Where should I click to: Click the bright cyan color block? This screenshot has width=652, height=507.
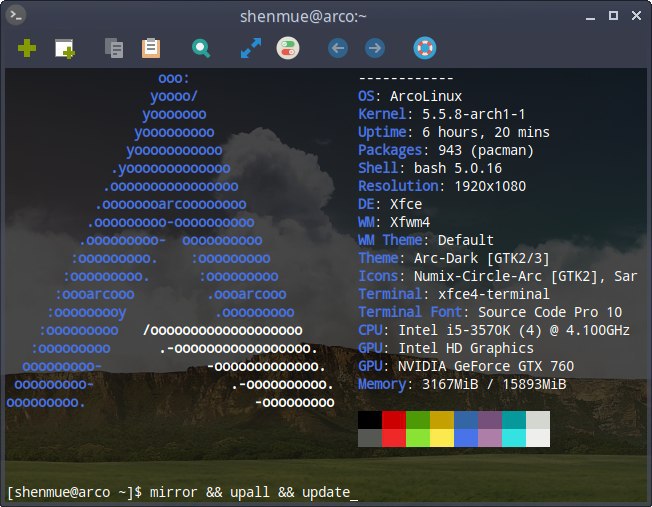514,438
